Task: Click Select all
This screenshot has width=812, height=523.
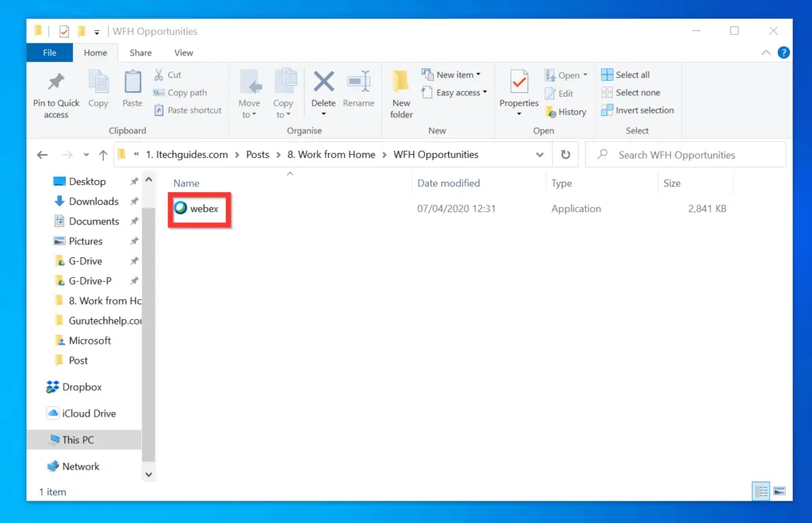Action: pos(626,75)
